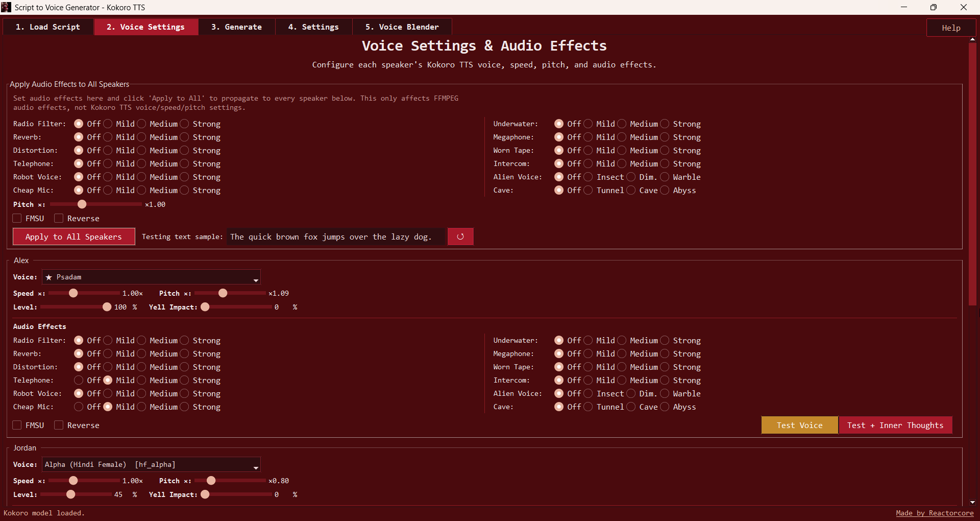Click Test + Inner Thoughts for Alex
This screenshot has width=980, height=521.
[895, 425]
